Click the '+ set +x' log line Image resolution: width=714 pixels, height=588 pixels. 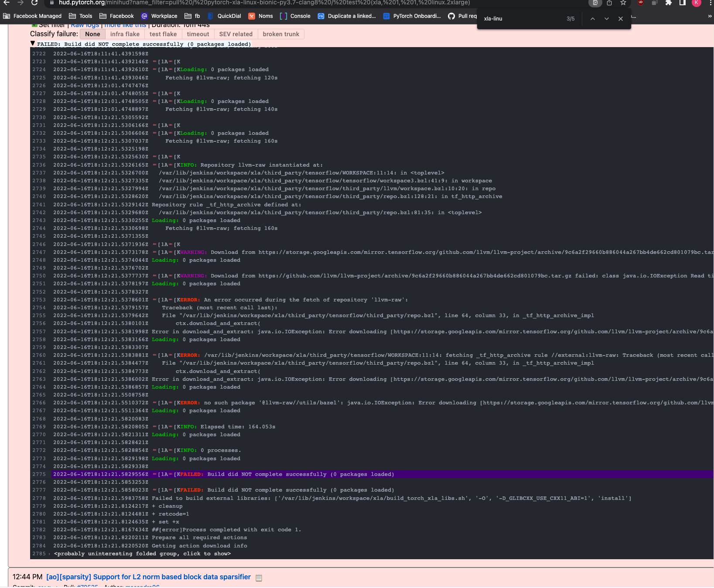click(165, 522)
